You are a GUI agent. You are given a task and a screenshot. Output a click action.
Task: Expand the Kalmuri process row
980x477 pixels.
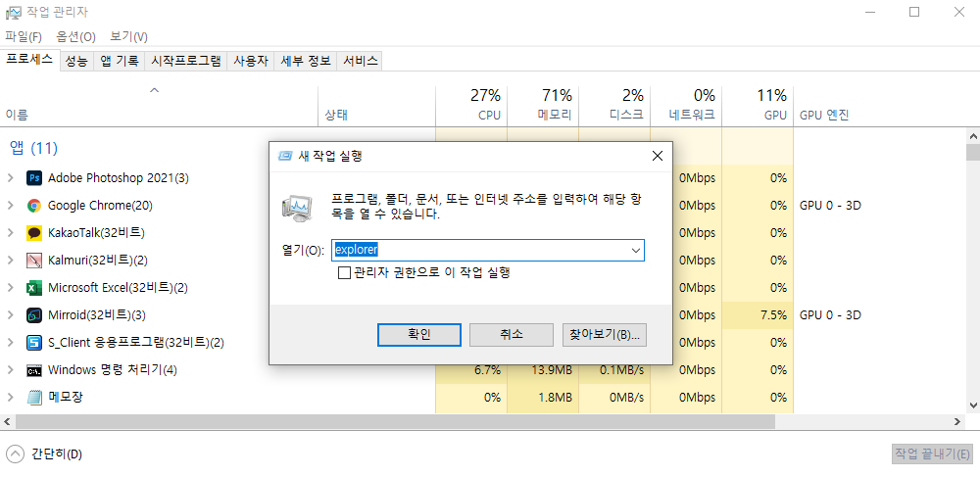(10, 260)
